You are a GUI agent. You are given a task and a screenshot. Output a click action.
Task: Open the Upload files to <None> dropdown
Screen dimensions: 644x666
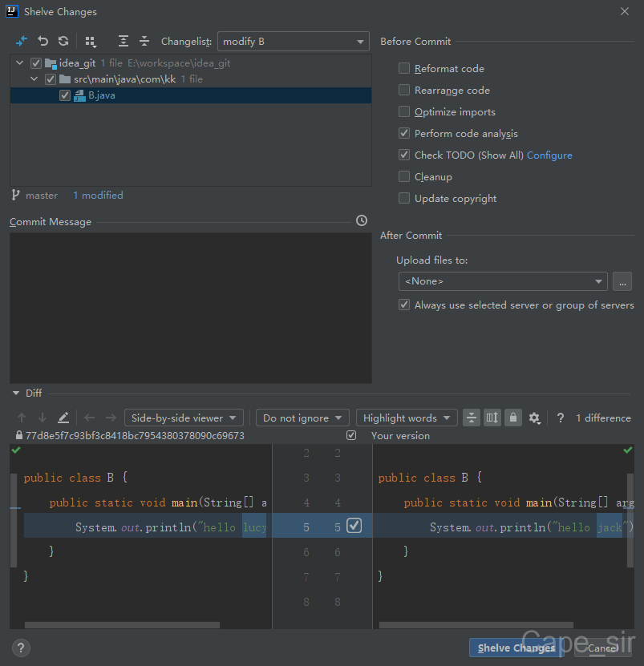pyautogui.click(x=503, y=281)
